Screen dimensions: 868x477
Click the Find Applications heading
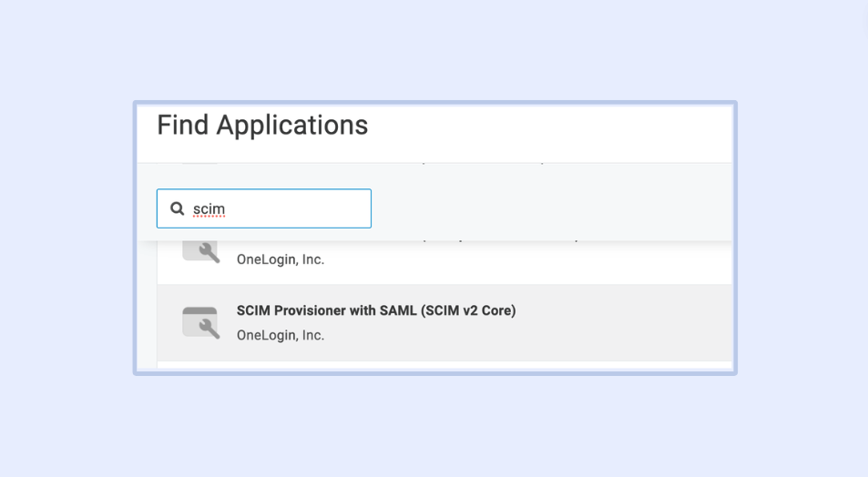262,126
